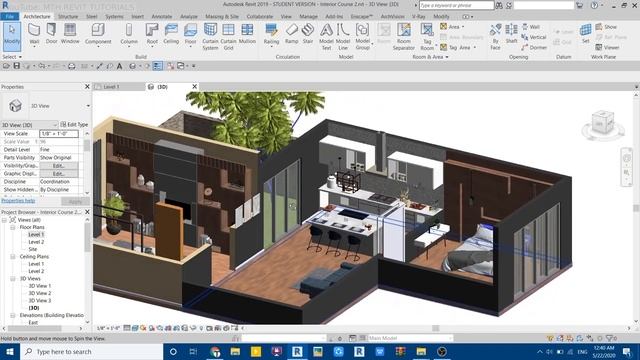Open the 3D View type selector dropdown
Viewport: 640px width, 360px height.
[88, 106]
